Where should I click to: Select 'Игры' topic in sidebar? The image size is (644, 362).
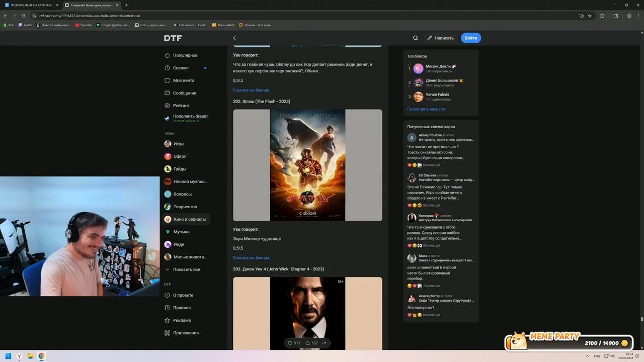coord(179,144)
